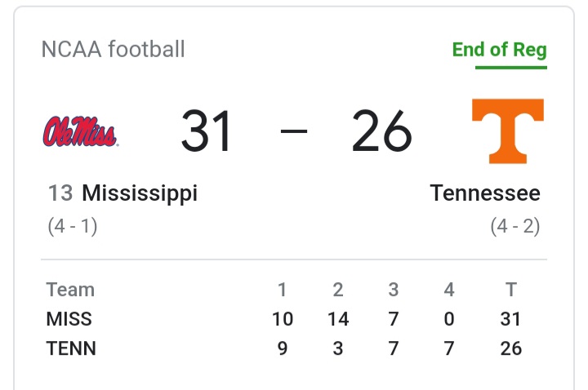This screenshot has height=390, width=588.
Task: Click TENN total score 26 in table
Action: [x=511, y=348]
